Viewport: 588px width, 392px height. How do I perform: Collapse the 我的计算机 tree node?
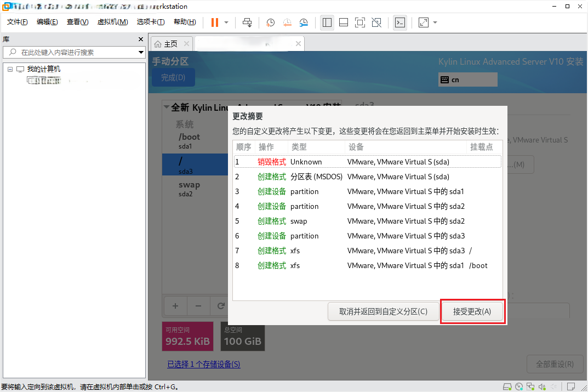pyautogui.click(x=10, y=70)
